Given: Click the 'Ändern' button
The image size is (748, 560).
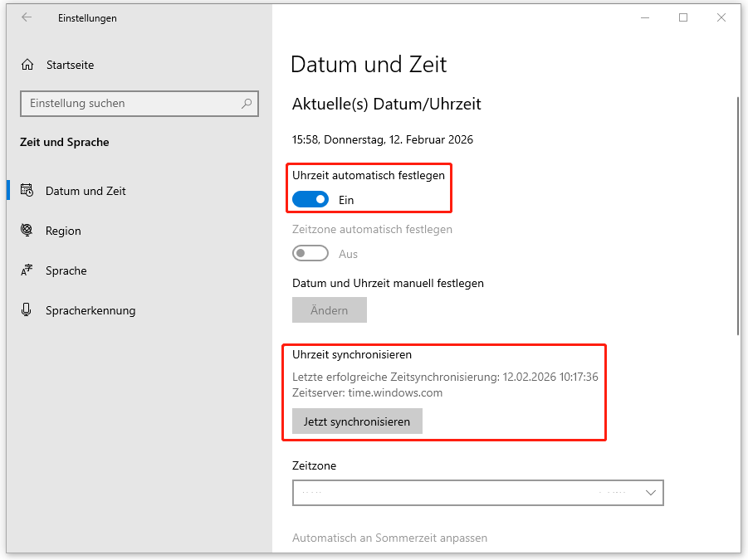Looking at the screenshot, I should click(x=329, y=309).
